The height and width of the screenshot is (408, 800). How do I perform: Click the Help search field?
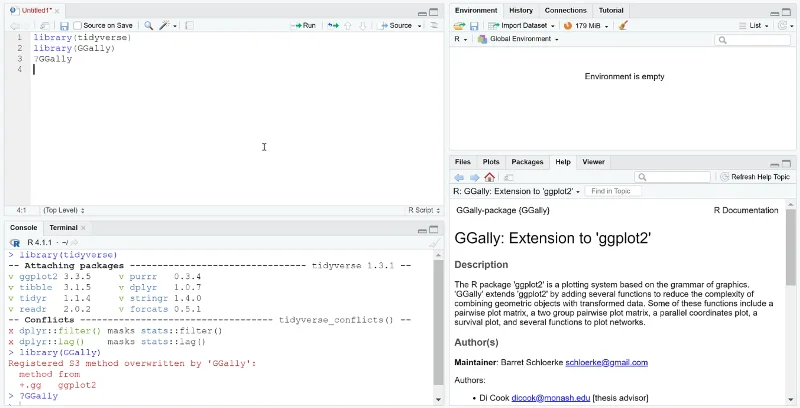point(672,177)
